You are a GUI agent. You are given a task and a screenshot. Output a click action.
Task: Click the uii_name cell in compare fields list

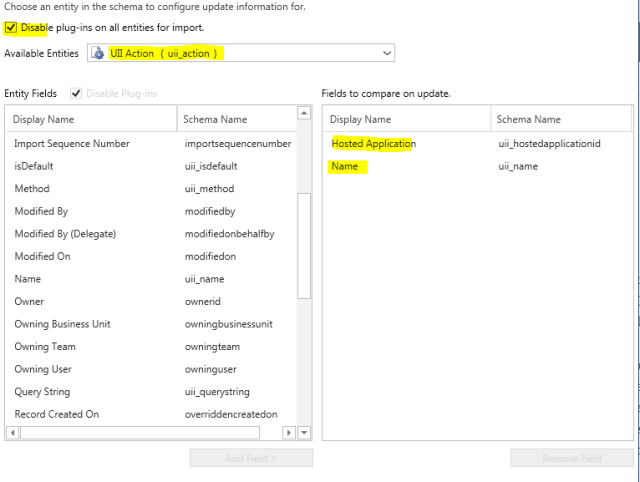point(518,166)
